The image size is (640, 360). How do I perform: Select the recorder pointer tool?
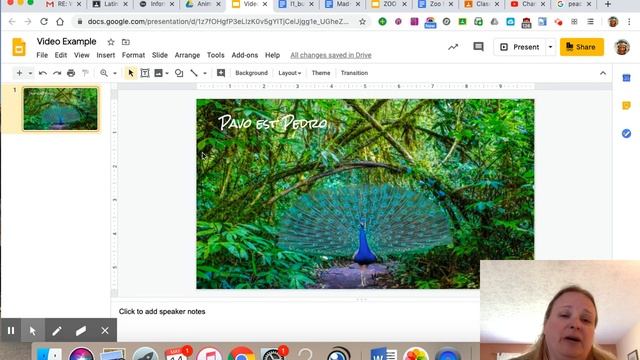click(x=33, y=330)
